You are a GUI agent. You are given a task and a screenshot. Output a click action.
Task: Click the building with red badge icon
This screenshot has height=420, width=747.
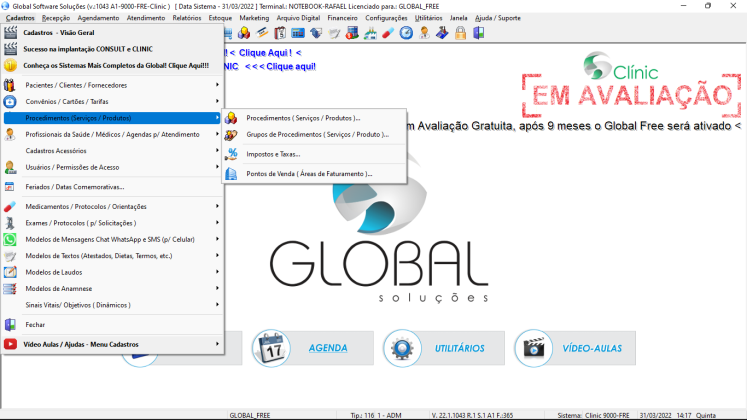[352, 33]
